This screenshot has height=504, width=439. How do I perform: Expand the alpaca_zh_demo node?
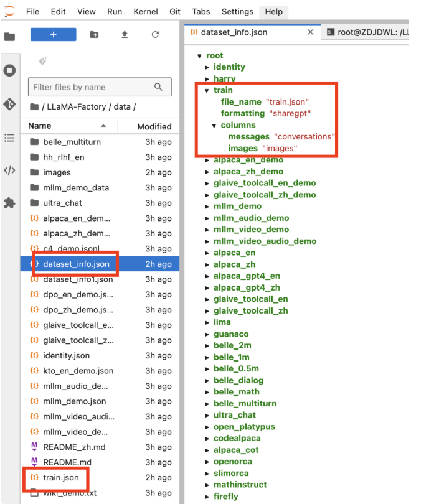click(x=207, y=172)
